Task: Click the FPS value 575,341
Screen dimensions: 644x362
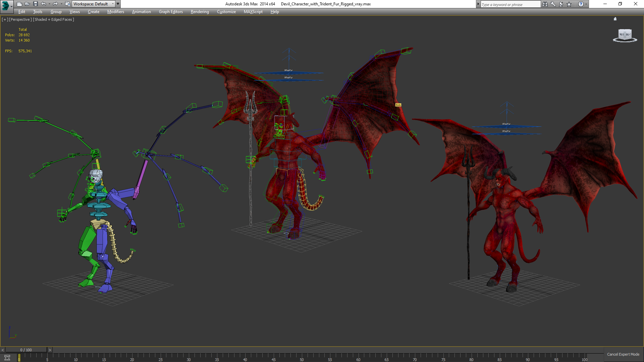Action: pyautogui.click(x=25, y=51)
